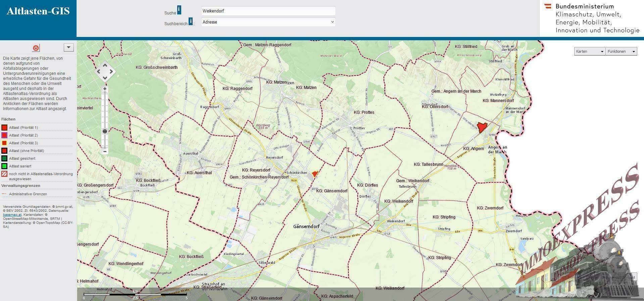The image size is (644, 301).
Task: Click the 'KG: Gänserndorf' label near Schönkirchen
Action: pos(332,191)
